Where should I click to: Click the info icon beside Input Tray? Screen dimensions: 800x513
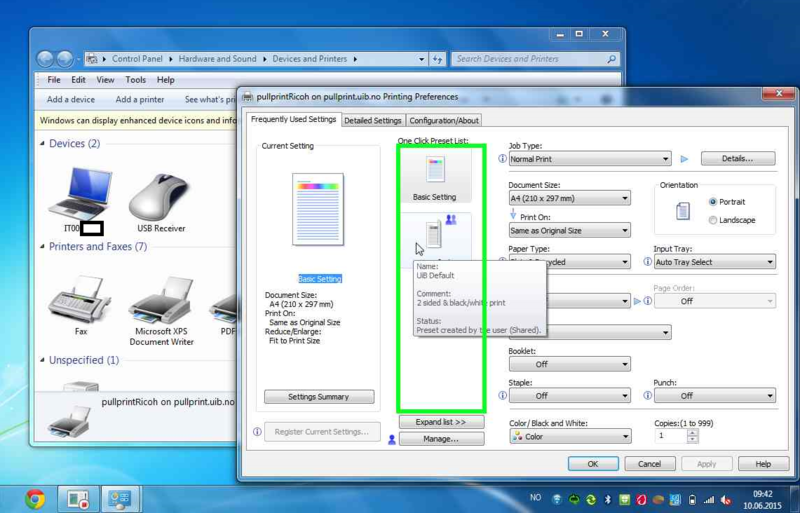click(647, 262)
